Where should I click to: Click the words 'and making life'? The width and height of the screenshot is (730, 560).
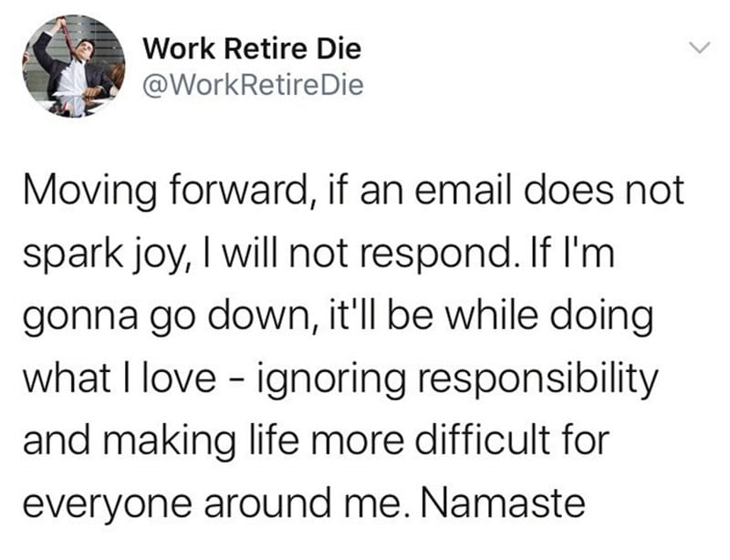click(x=161, y=441)
